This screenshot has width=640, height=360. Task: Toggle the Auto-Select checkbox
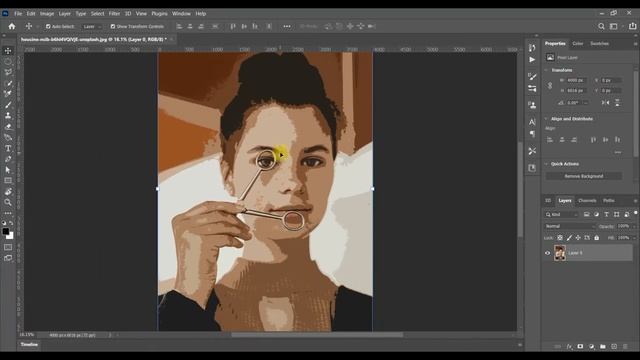pos(48,27)
